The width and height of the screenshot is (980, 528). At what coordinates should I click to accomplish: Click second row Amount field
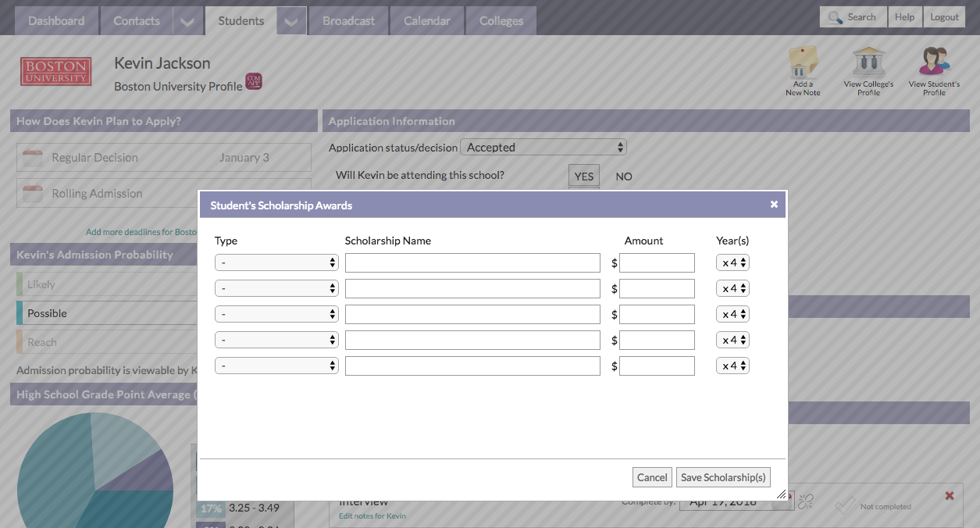click(657, 289)
